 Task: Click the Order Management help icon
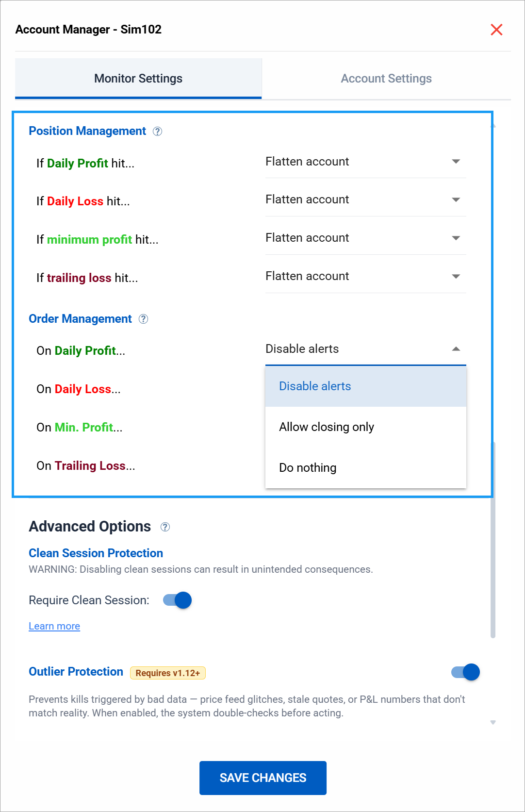click(x=143, y=319)
